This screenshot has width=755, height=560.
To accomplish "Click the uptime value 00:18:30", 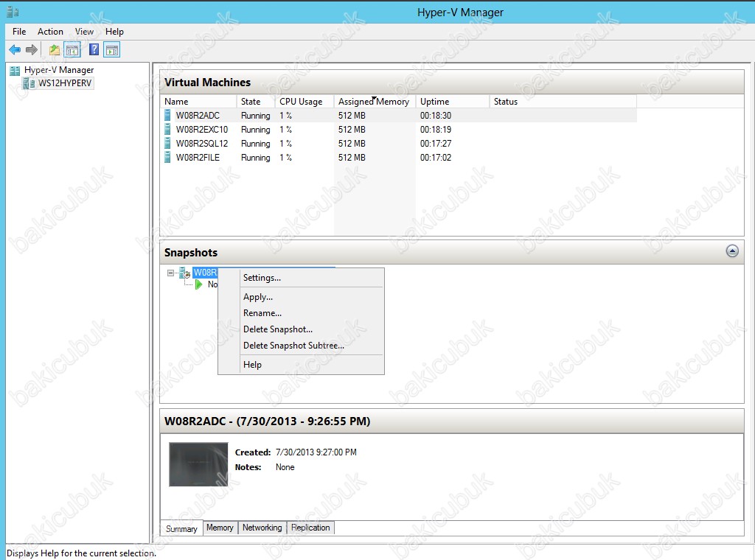I will [436, 116].
